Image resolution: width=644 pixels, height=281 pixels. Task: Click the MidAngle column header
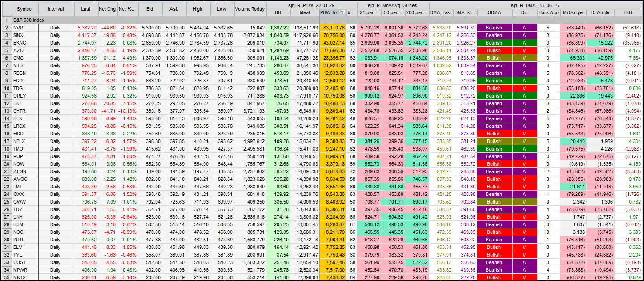573,13
